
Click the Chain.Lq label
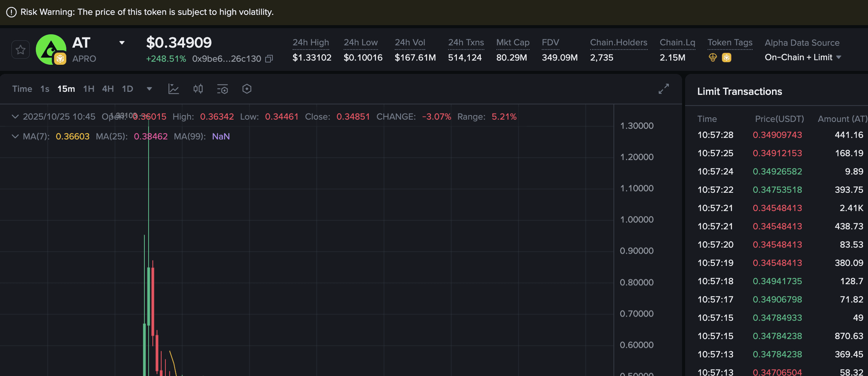[677, 43]
